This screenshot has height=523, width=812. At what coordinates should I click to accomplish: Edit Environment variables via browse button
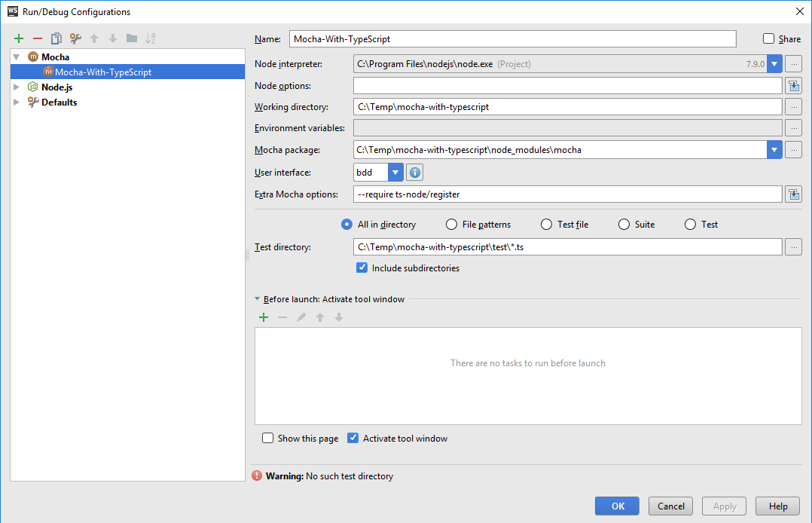click(x=793, y=128)
